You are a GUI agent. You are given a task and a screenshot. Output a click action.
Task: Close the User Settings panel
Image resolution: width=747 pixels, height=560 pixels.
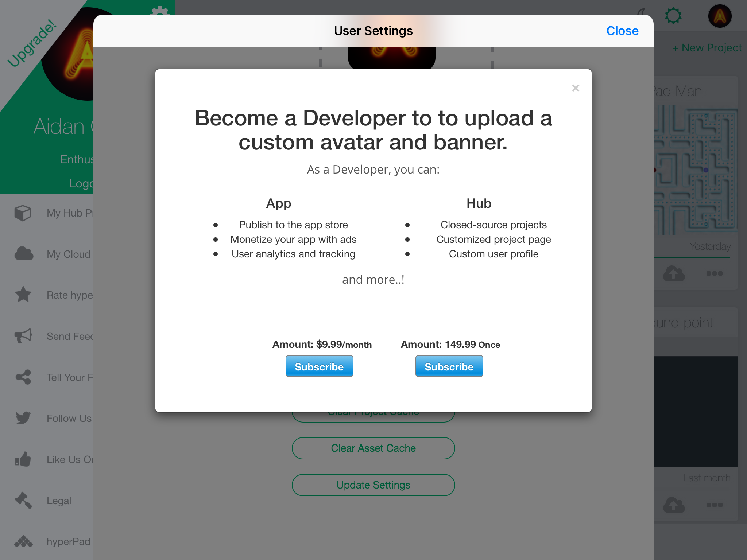[x=622, y=31]
